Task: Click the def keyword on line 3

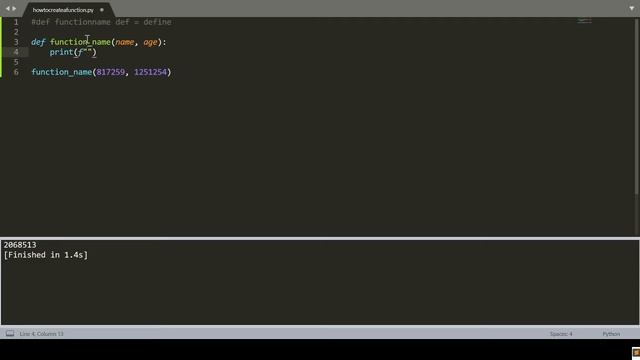Action: (38, 42)
